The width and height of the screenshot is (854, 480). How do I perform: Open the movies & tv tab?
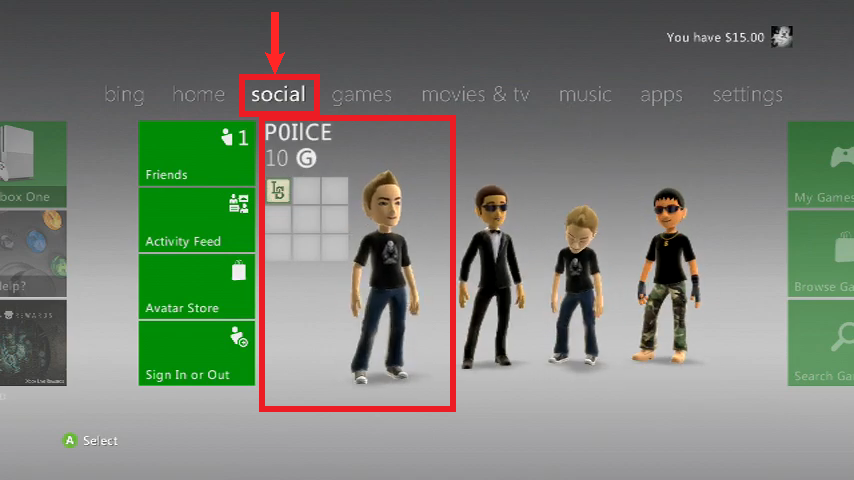[475, 94]
